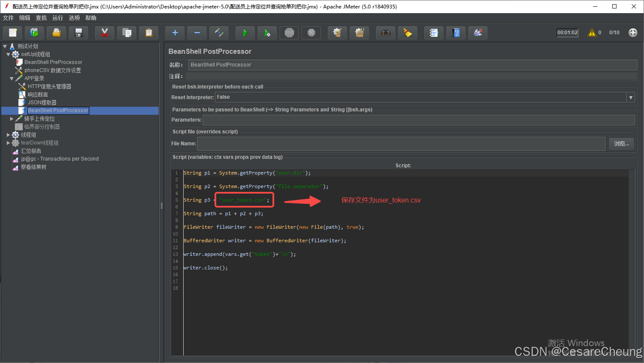644x363 pixels.
Task: Open the Templates toolbar icon
Action: tap(34, 33)
